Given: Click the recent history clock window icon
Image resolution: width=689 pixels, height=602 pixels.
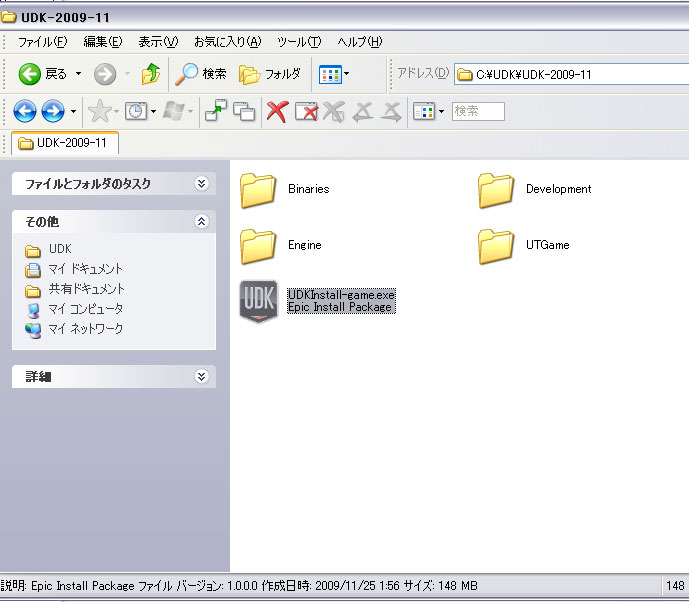Looking at the screenshot, I should (136, 111).
